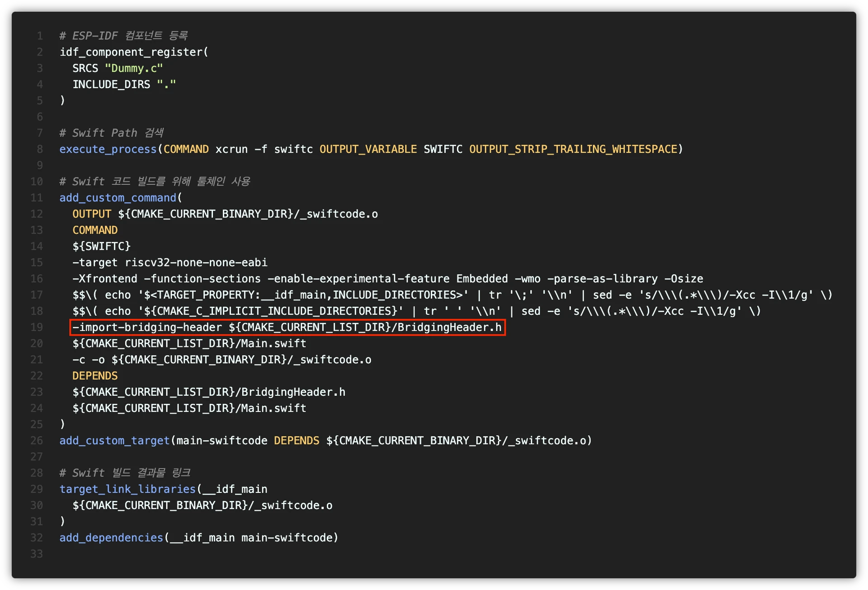Select the COMMAND keyword on line 13

click(94, 230)
